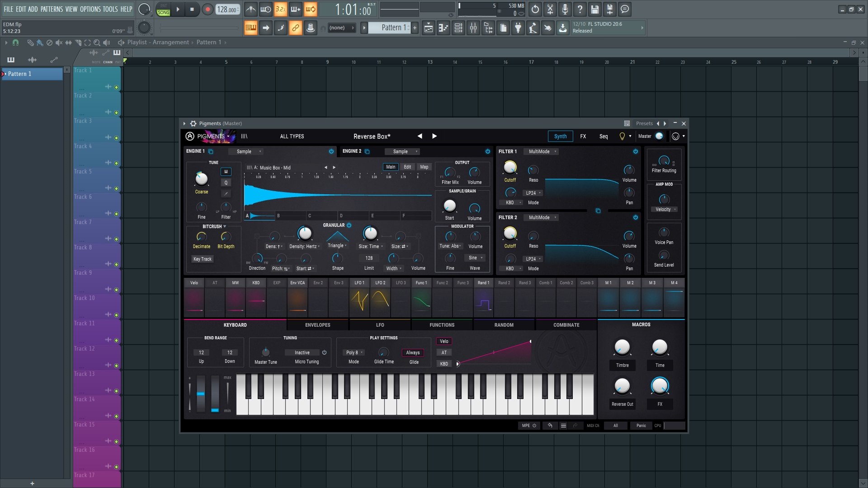868x488 pixels.
Task: Open the microphone one-click recording icon
Action: tap(565, 9)
